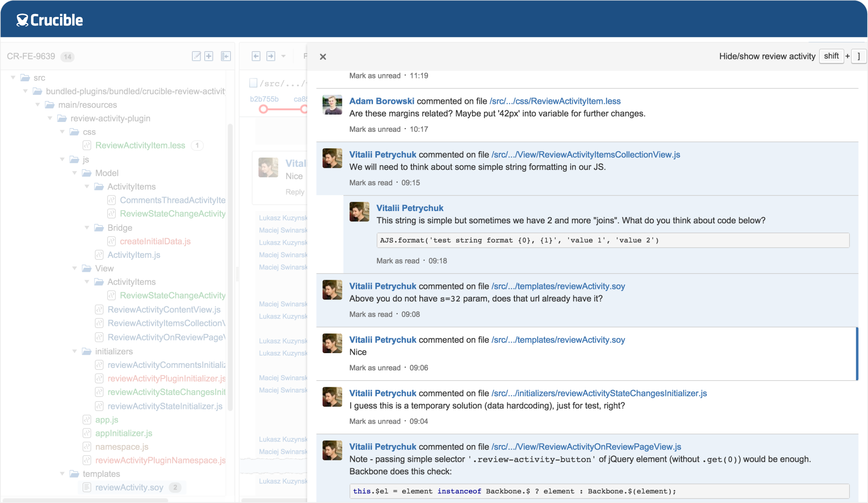The image size is (868, 503).
Task: Open ReviewActivityItem.less file
Action: click(141, 145)
